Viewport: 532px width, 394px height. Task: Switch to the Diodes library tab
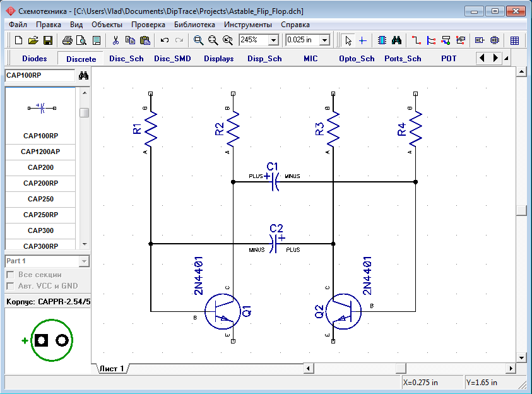tap(35, 59)
